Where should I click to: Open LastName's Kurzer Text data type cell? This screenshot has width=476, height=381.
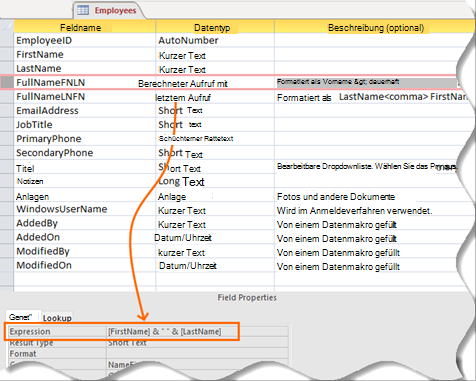[x=215, y=69]
